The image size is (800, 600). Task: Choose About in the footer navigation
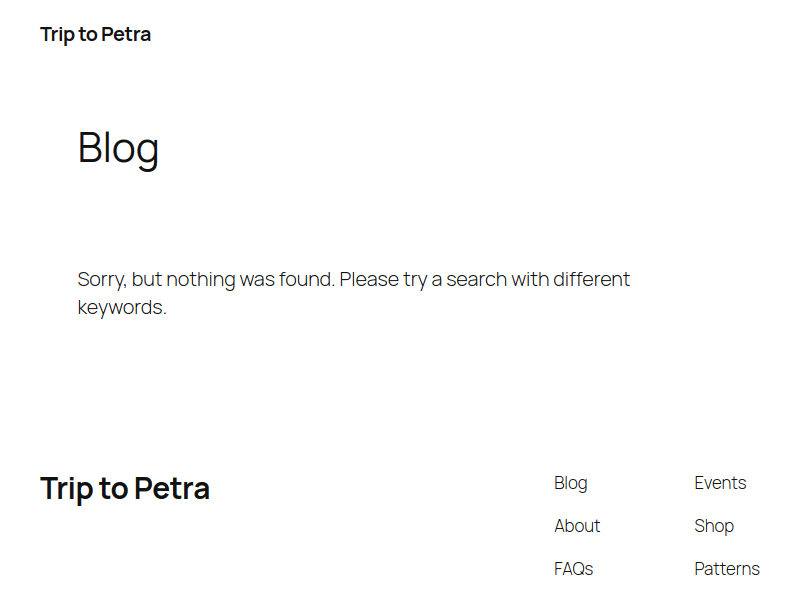(577, 525)
